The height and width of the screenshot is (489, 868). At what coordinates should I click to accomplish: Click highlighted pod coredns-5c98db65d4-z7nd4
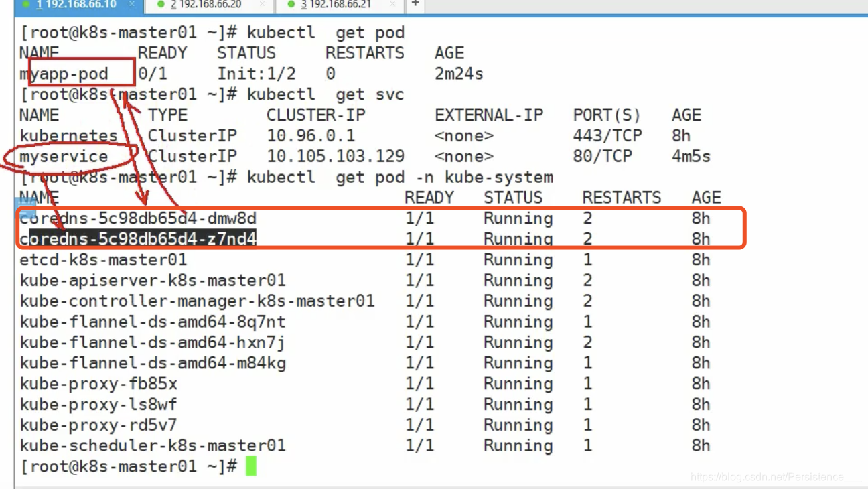pyautogui.click(x=139, y=238)
